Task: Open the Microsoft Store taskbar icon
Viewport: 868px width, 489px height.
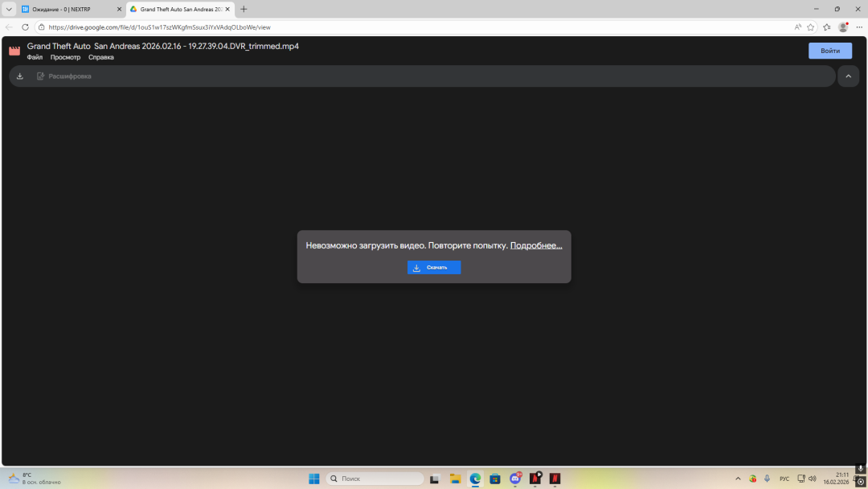Action: pos(495,479)
